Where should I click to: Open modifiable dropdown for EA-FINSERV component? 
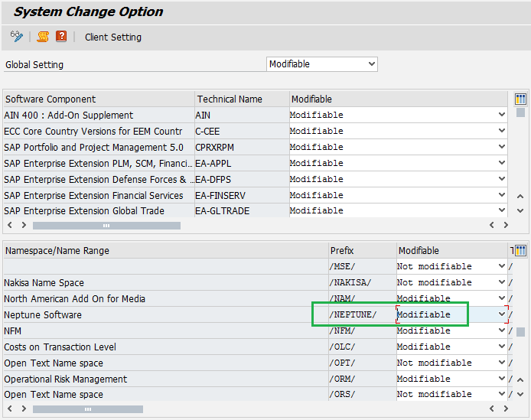[502, 195]
